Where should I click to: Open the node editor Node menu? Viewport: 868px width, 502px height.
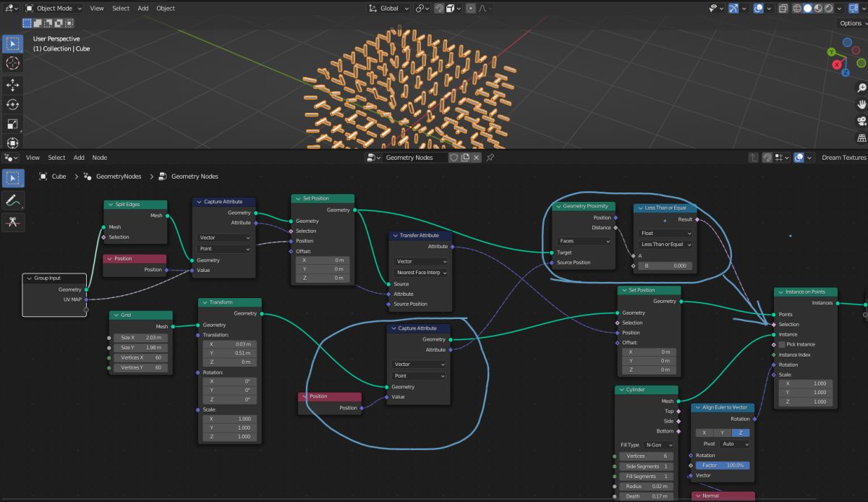point(100,157)
